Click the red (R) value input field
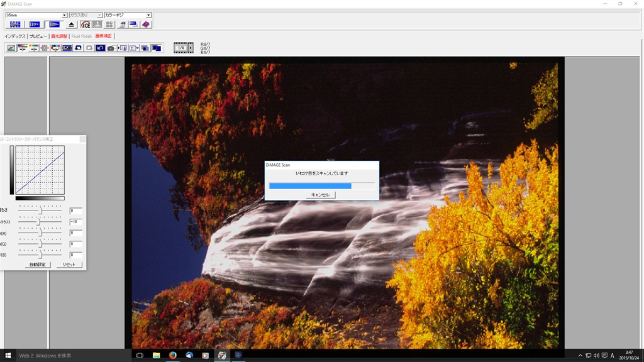The image size is (644, 362). coord(75,233)
